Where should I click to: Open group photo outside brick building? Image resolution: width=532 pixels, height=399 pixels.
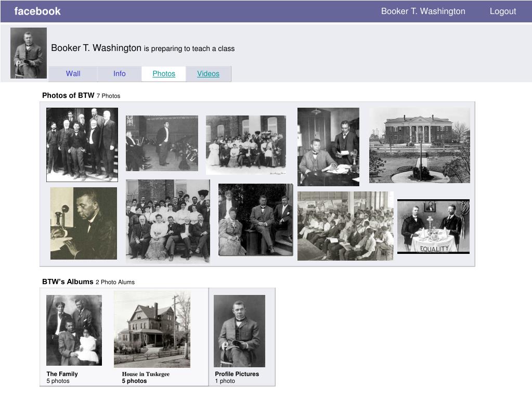pos(246,145)
